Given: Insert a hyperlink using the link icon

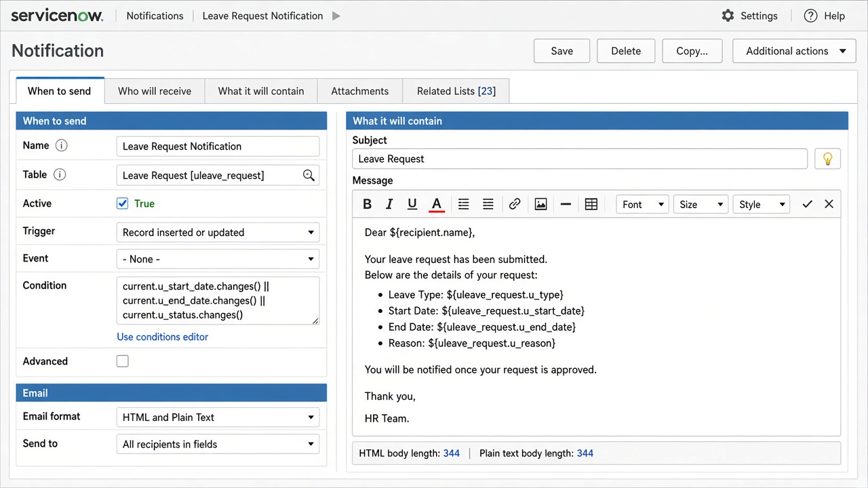Looking at the screenshot, I should pos(515,204).
